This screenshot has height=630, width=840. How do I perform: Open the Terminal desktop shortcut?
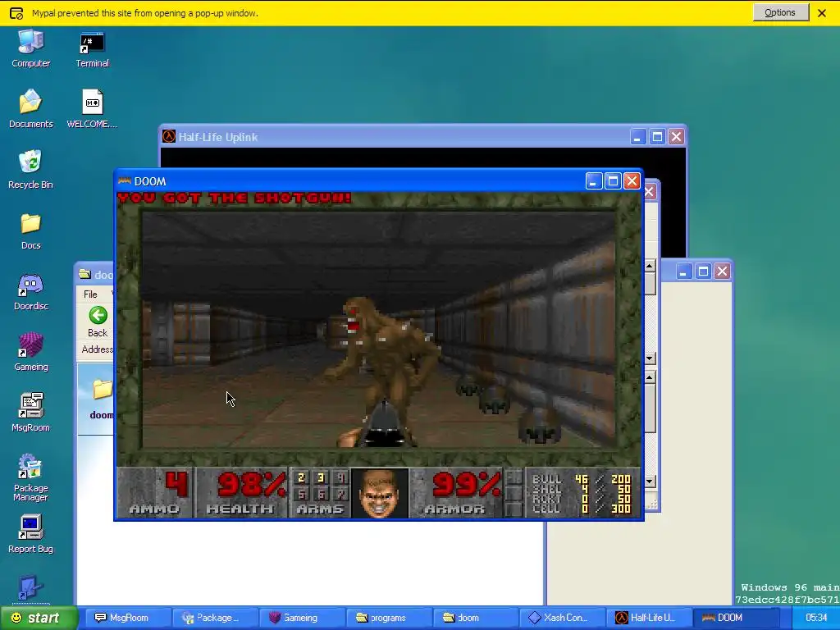[x=92, y=48]
